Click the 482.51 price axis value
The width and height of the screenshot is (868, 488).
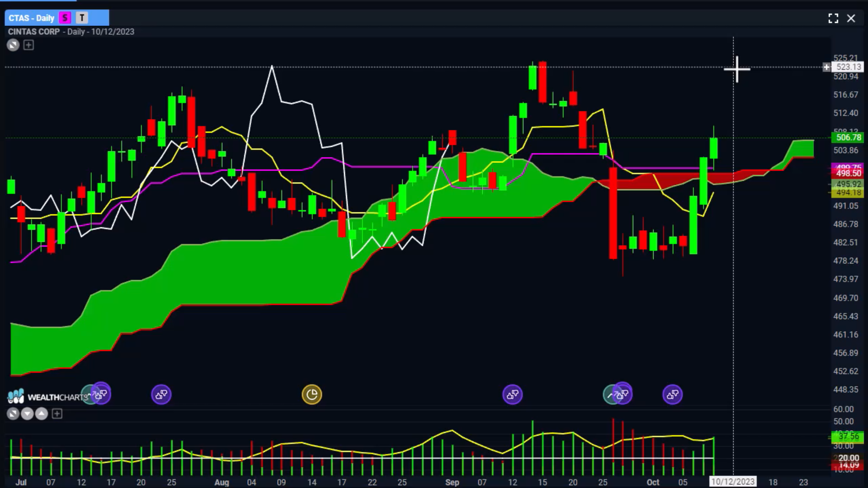846,242
